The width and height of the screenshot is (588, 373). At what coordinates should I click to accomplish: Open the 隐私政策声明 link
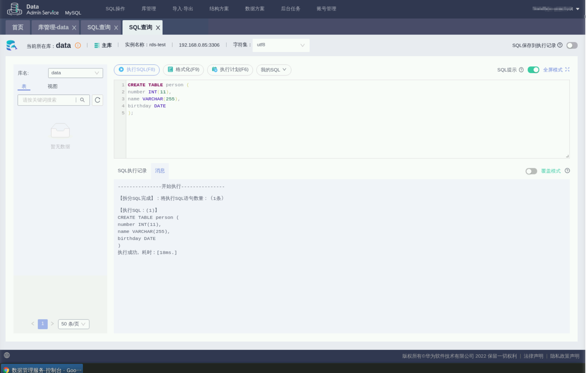click(565, 356)
